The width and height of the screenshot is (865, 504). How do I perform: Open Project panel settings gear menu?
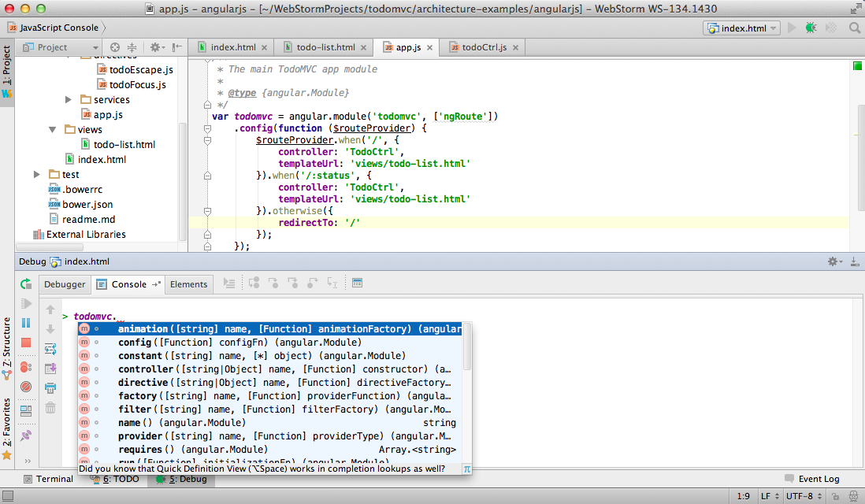156,46
